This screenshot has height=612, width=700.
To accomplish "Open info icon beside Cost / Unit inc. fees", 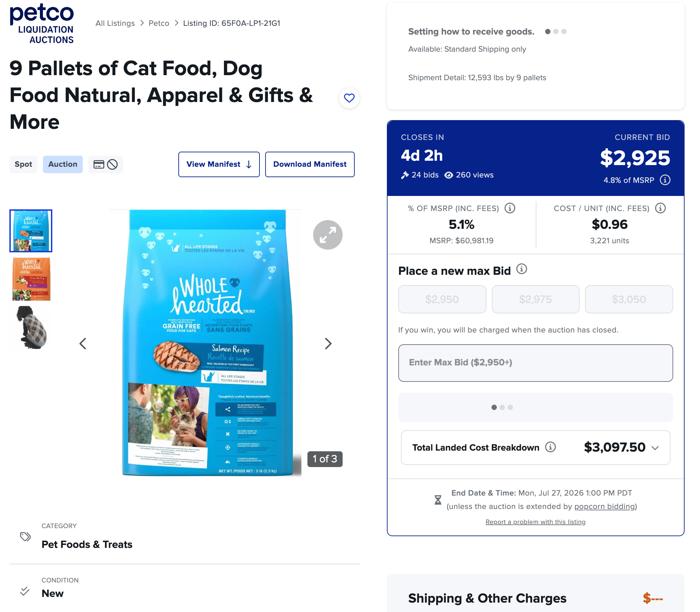I will [660, 208].
